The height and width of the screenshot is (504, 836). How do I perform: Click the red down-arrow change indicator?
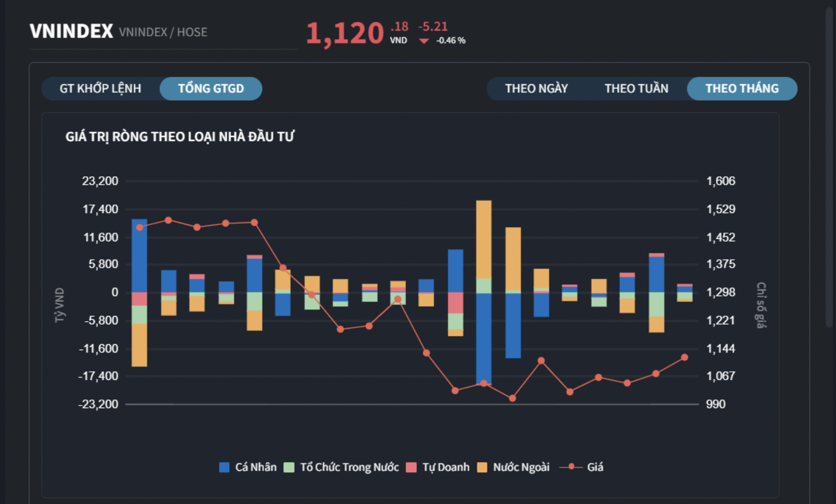tap(424, 41)
